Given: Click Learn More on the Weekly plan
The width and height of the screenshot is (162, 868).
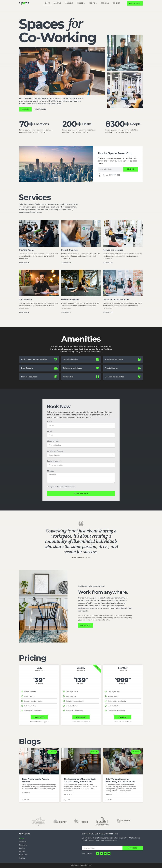Looking at the screenshot, I should click(x=81, y=717).
